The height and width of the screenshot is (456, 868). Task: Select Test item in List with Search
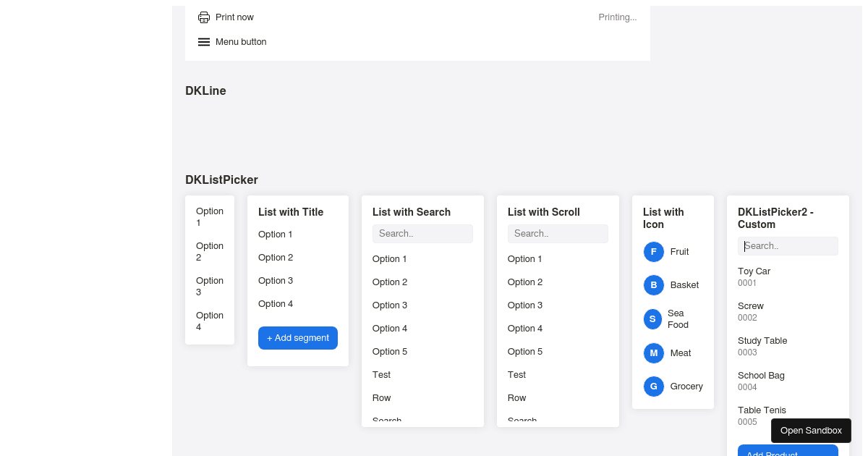tap(381, 374)
